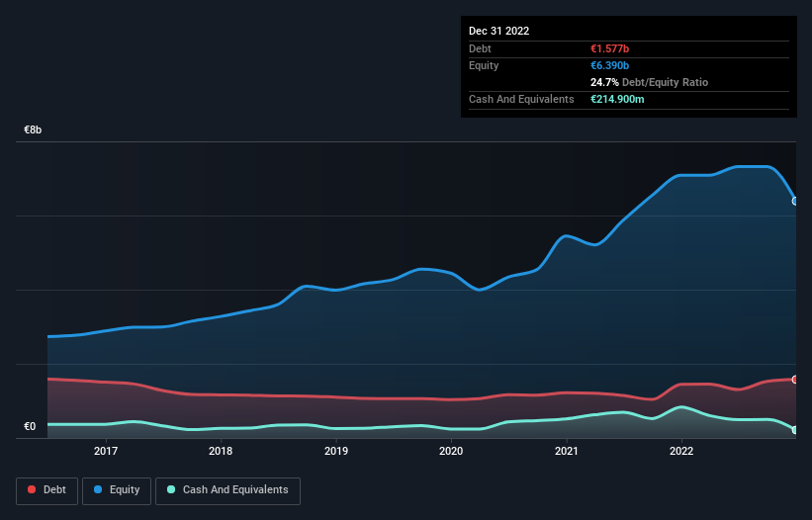Toggle the Equity series legend button
This screenshot has height=520, width=812.
coord(117,490)
